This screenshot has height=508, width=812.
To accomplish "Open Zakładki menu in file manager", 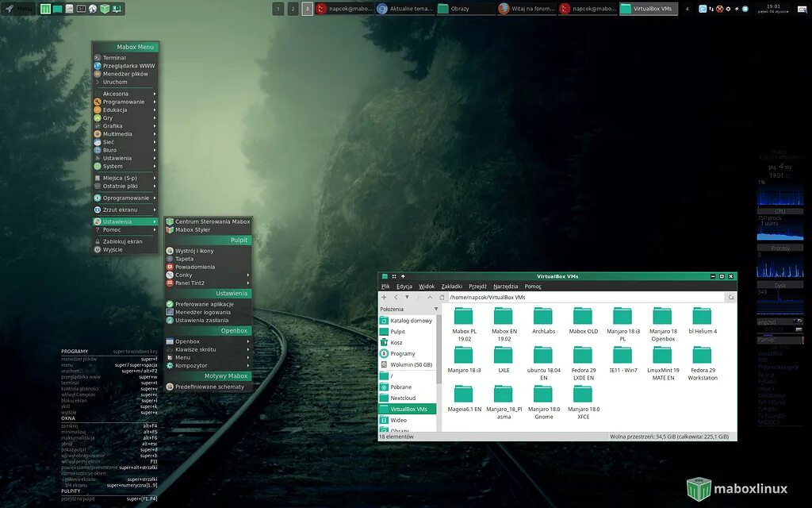I will [451, 286].
